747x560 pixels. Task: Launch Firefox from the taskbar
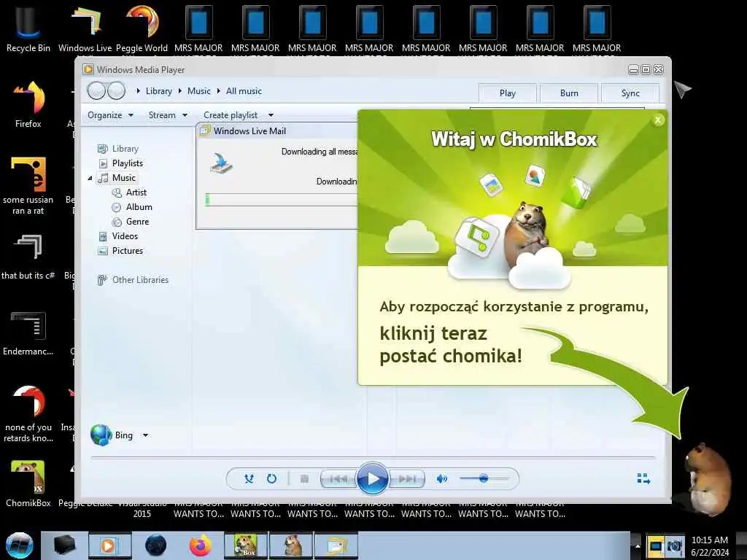[201, 545]
